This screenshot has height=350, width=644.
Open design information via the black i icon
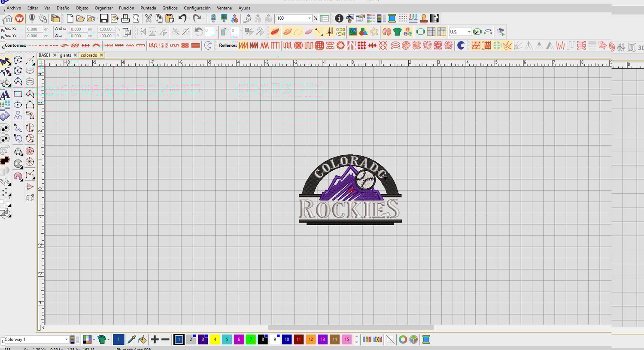(339, 18)
